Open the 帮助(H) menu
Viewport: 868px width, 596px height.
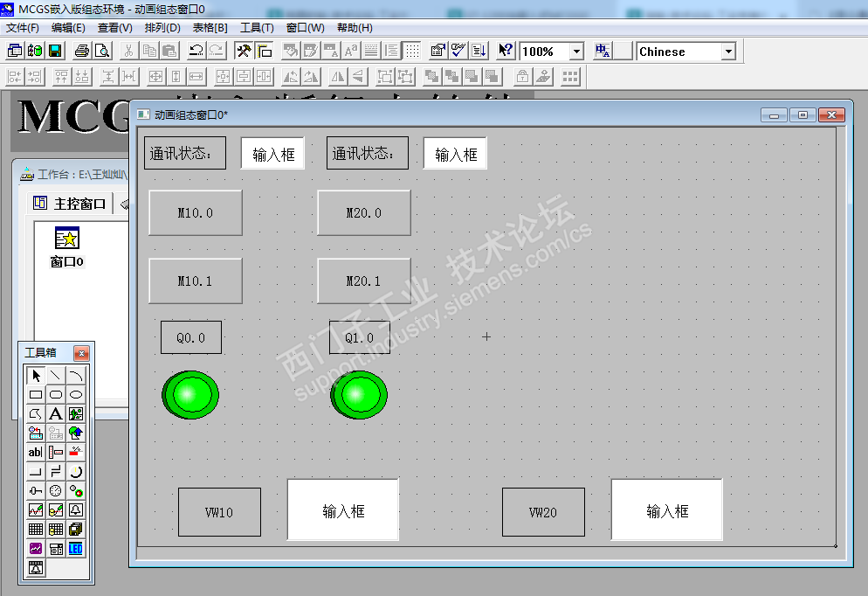coord(355,28)
